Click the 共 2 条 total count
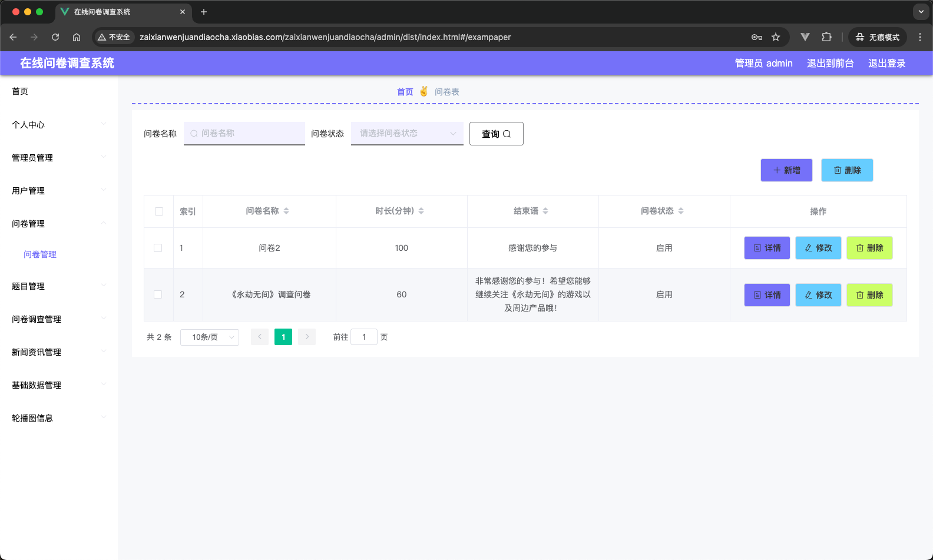The width and height of the screenshot is (933, 560). click(159, 337)
